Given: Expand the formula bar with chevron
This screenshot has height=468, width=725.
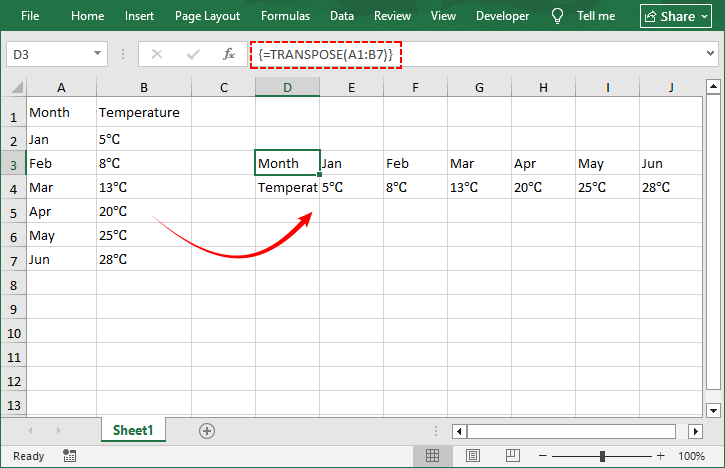Looking at the screenshot, I should pos(710,54).
